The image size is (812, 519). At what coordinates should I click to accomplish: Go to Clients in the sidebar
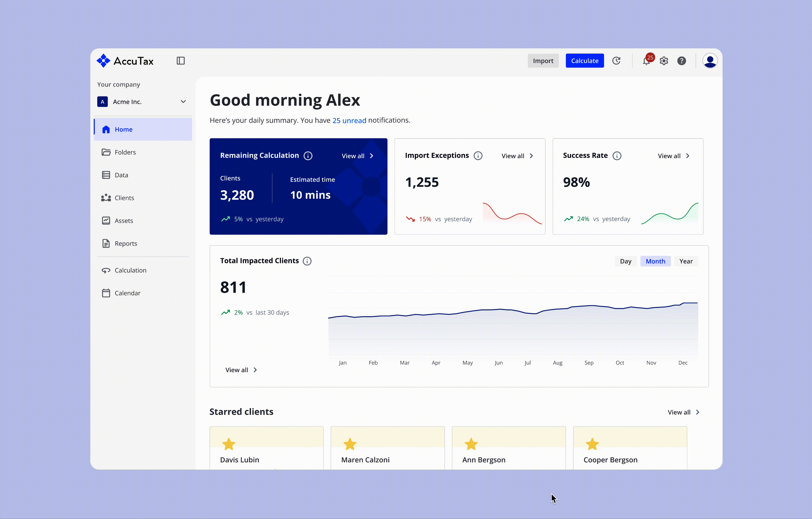pyautogui.click(x=124, y=198)
